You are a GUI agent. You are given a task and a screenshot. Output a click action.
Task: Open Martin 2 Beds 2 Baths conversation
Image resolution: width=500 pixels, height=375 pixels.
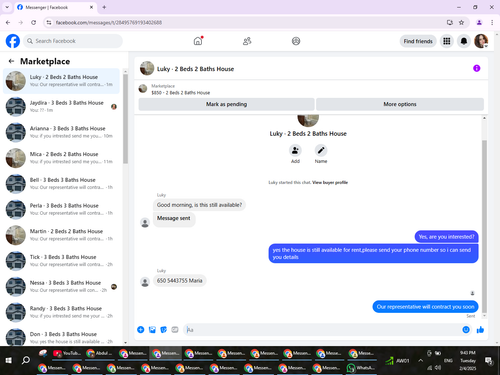(x=61, y=235)
